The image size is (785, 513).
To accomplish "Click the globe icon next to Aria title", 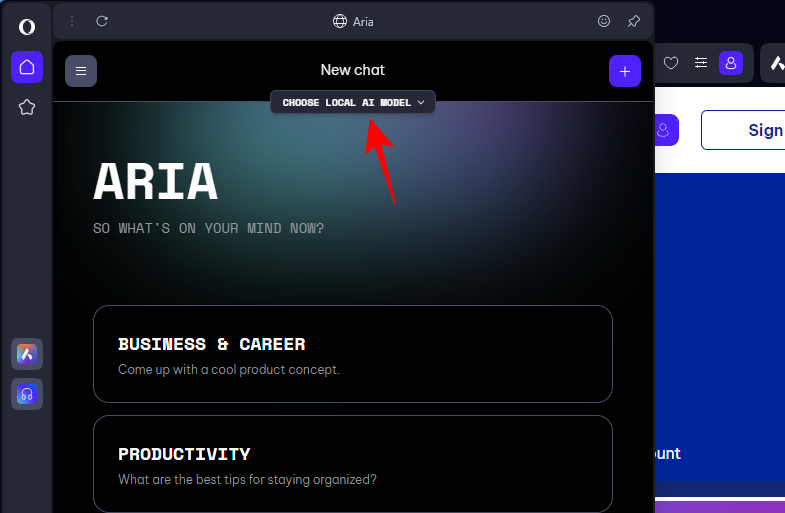I will pos(340,21).
